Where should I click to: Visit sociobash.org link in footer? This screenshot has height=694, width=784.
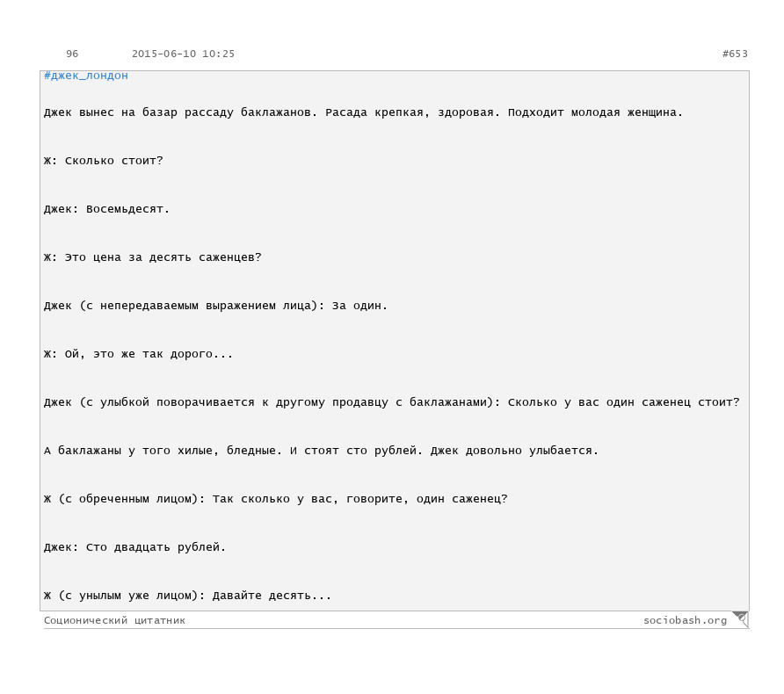coord(685,620)
